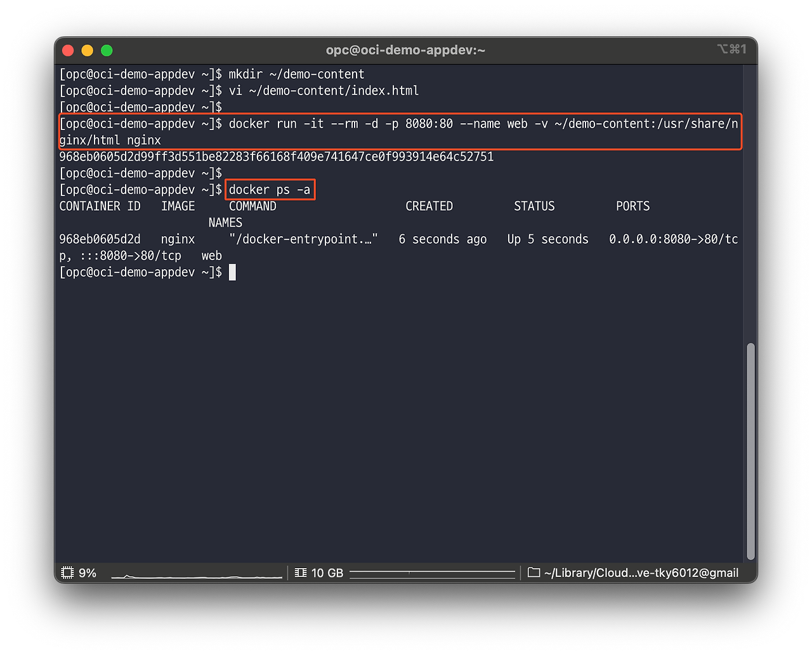Screen dimensions: 812x655
Task: Click the CPU usage sparkline graph
Action: (x=197, y=574)
